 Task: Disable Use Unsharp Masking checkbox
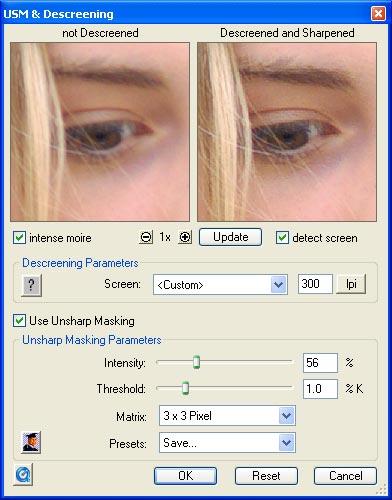coord(19,321)
